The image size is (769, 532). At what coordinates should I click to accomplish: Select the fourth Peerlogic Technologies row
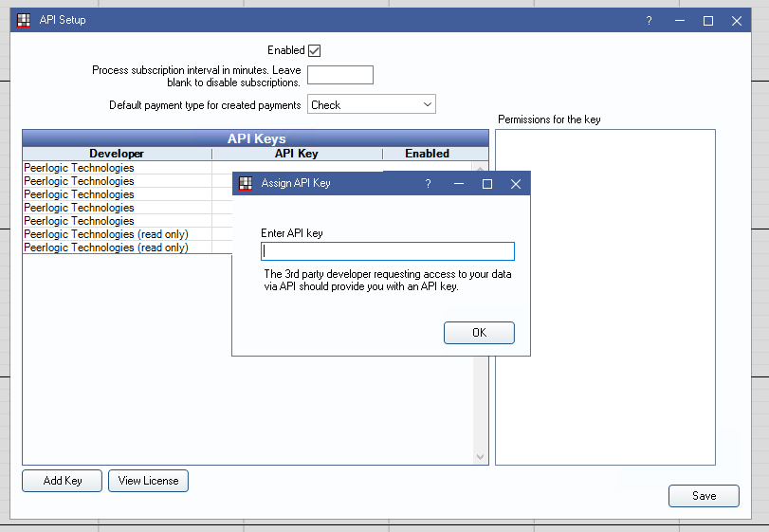[118, 208]
